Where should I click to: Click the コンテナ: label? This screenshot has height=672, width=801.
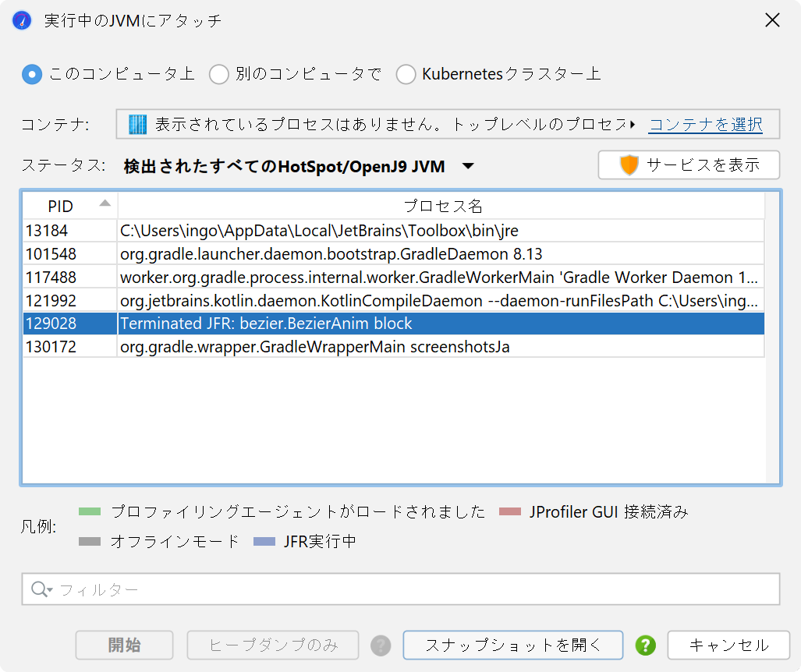click(55, 125)
